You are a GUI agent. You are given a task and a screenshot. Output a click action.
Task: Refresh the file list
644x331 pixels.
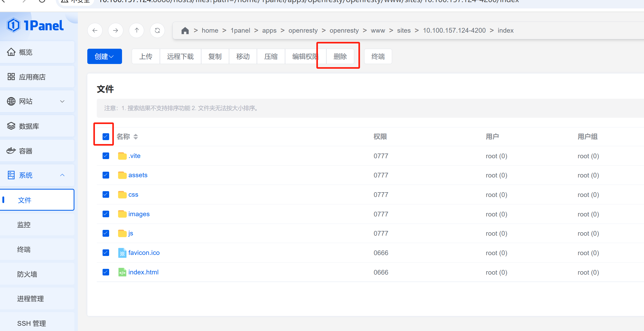157,31
